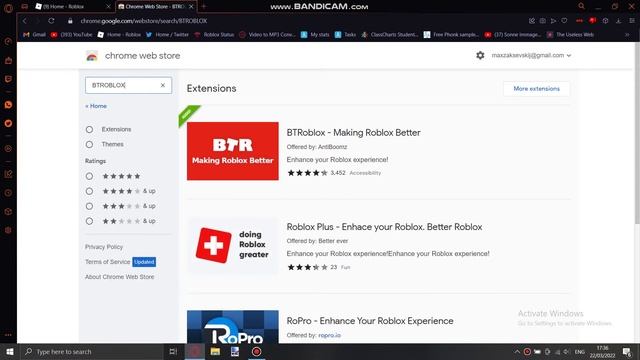Click the snapshot camera icon in address bar
The image size is (640, 360).
coord(542,21)
